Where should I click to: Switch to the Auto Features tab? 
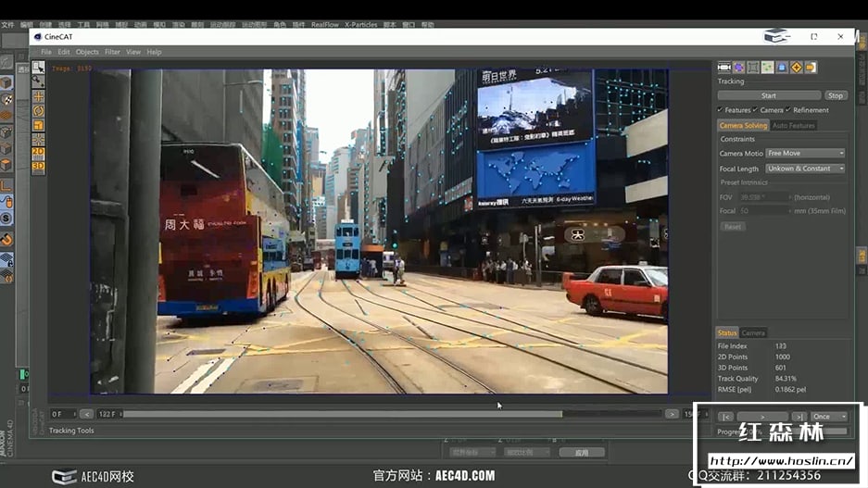pyautogui.click(x=793, y=126)
